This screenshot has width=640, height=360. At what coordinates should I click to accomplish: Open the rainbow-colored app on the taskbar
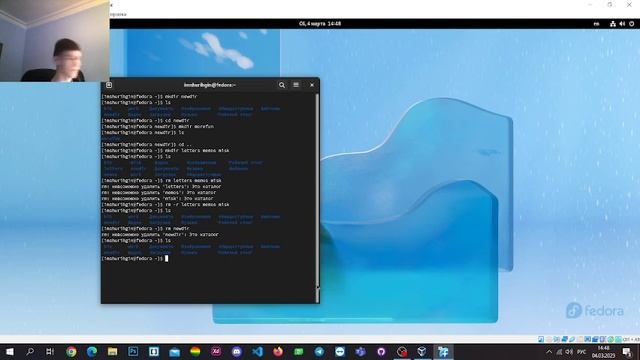195,351
